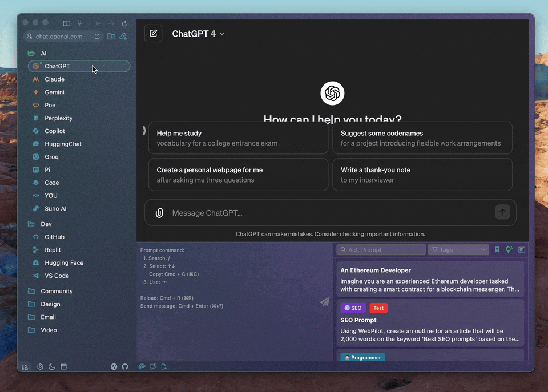The height and width of the screenshot is (392, 548).
Task: Open the window layout icon in bottom bar
Action: 63,366
